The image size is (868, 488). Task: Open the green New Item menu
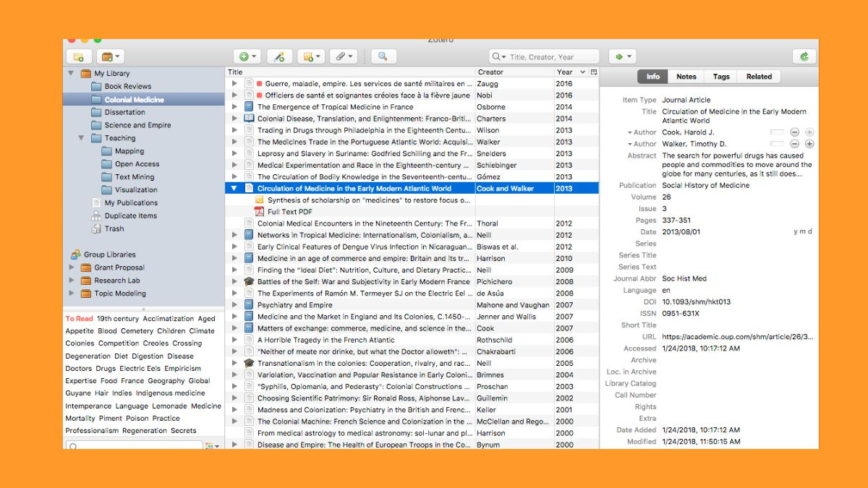pyautogui.click(x=247, y=56)
